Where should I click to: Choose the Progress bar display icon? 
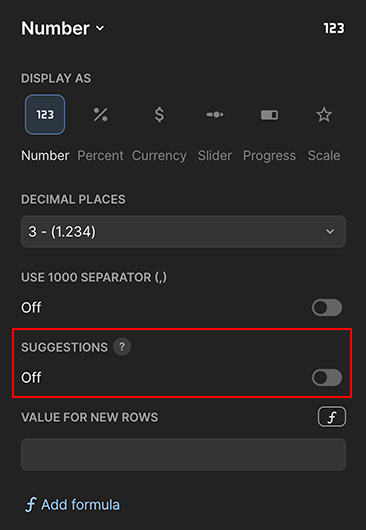point(269,115)
